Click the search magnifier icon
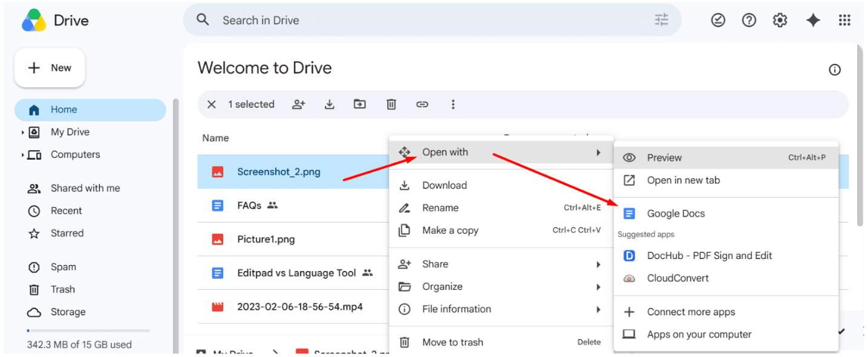The image size is (868, 357). click(x=203, y=20)
